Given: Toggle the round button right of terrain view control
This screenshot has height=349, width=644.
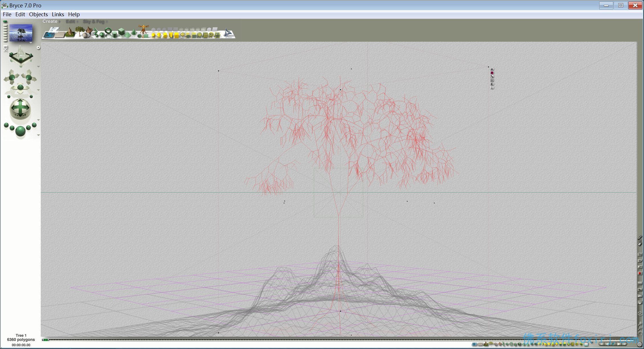Looking at the screenshot, I should click(38, 48).
